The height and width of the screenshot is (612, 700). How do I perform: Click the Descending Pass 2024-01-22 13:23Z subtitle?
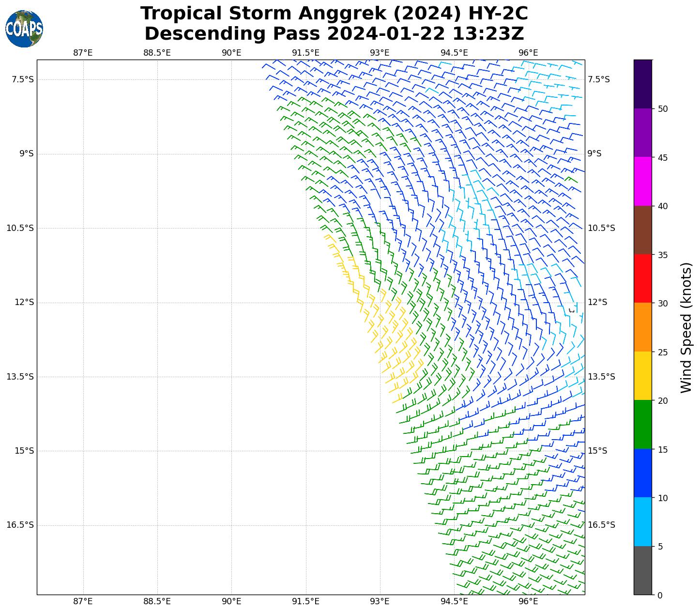[334, 34]
